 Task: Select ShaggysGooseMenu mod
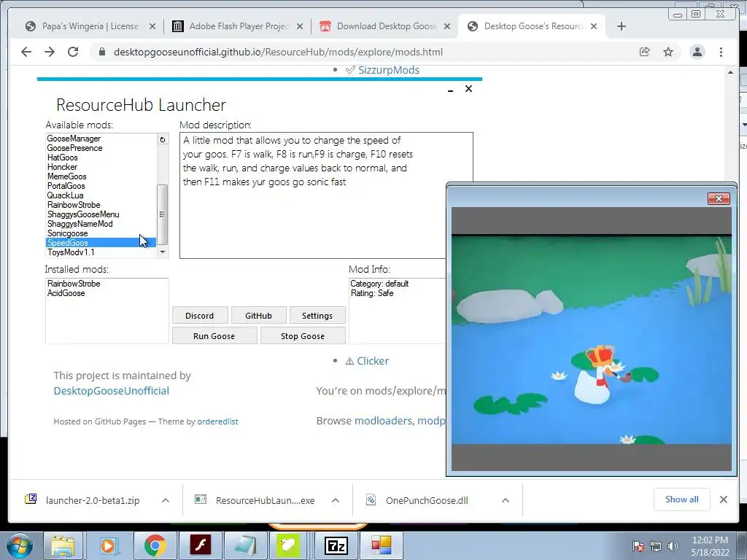tap(83, 215)
